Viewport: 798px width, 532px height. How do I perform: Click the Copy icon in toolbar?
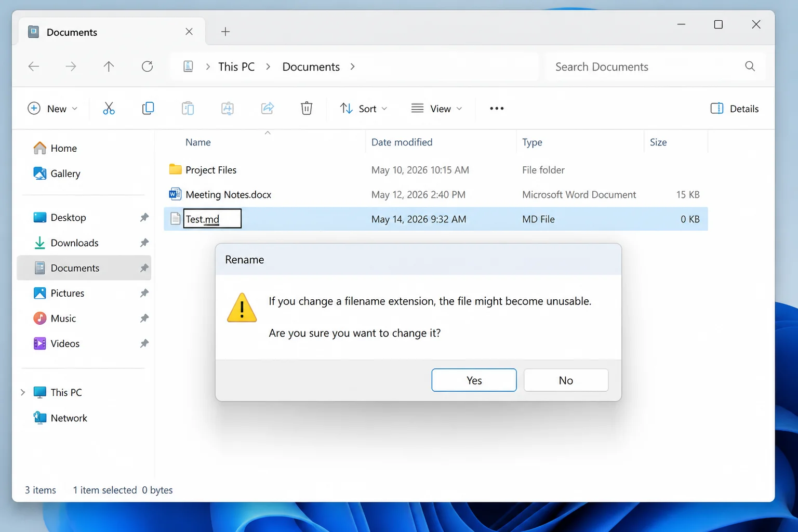pyautogui.click(x=148, y=109)
